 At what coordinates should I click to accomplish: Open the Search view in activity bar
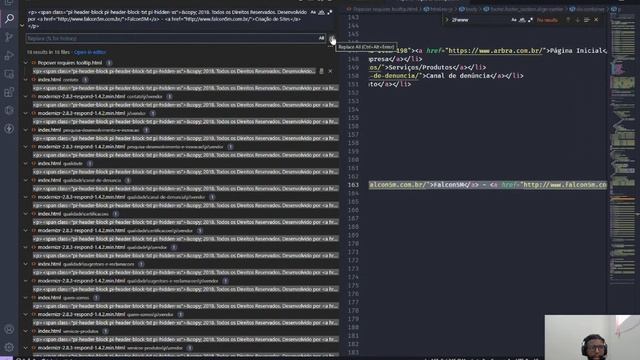[x=9, y=18]
